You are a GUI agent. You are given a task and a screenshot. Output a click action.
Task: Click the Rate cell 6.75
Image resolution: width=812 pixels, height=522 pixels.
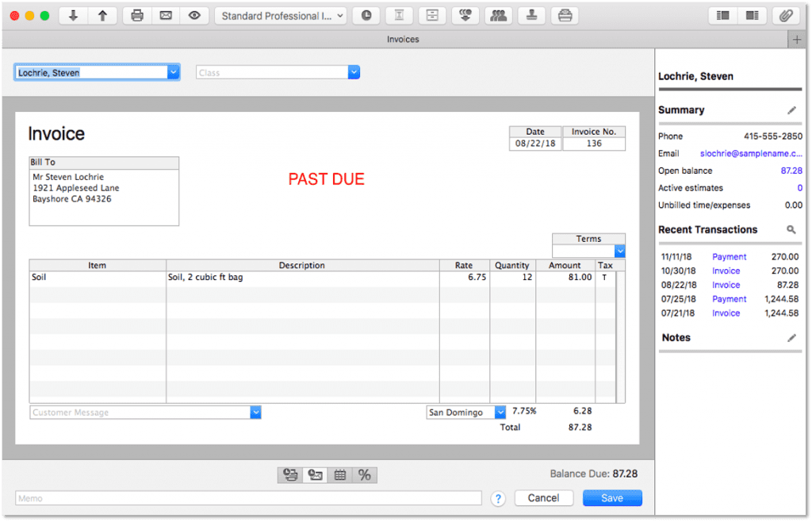pyautogui.click(x=465, y=277)
